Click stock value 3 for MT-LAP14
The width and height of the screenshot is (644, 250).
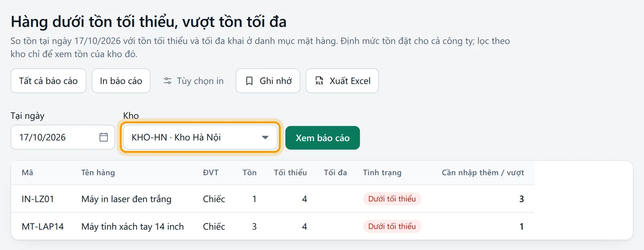pos(254,227)
